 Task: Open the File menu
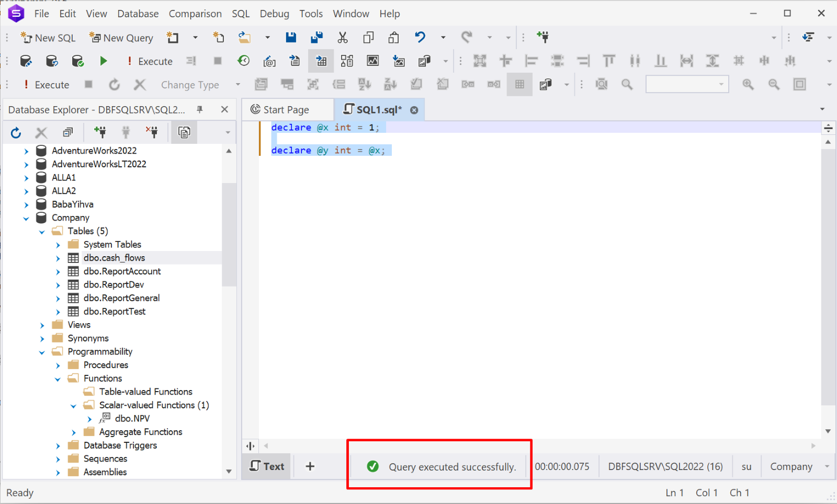[x=41, y=14]
